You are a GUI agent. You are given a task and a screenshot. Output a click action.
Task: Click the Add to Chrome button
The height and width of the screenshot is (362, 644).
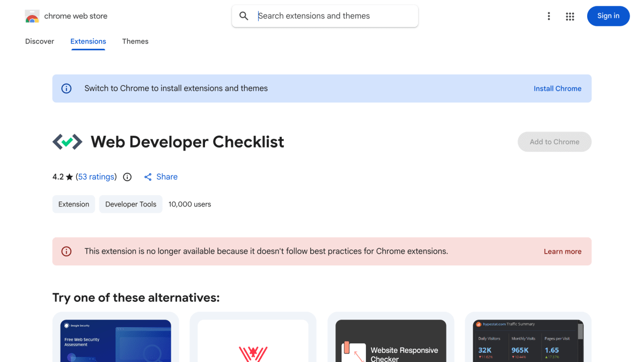(554, 142)
